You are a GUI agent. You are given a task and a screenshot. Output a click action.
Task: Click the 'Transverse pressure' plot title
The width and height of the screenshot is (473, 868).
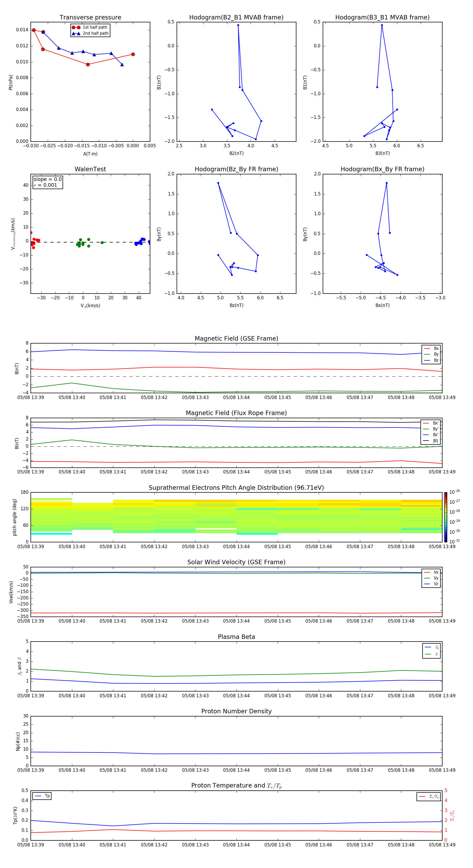pyautogui.click(x=90, y=18)
